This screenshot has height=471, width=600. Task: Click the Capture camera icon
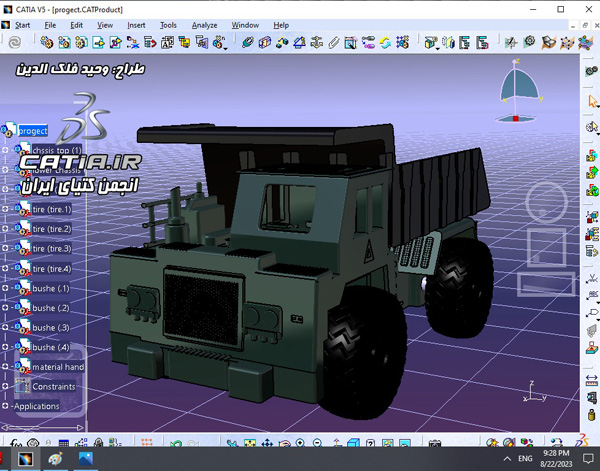[x=435, y=443]
